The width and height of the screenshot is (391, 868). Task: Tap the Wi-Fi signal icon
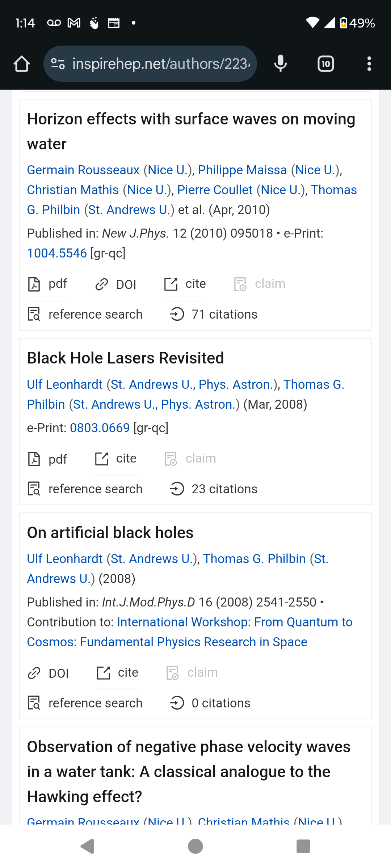(312, 23)
